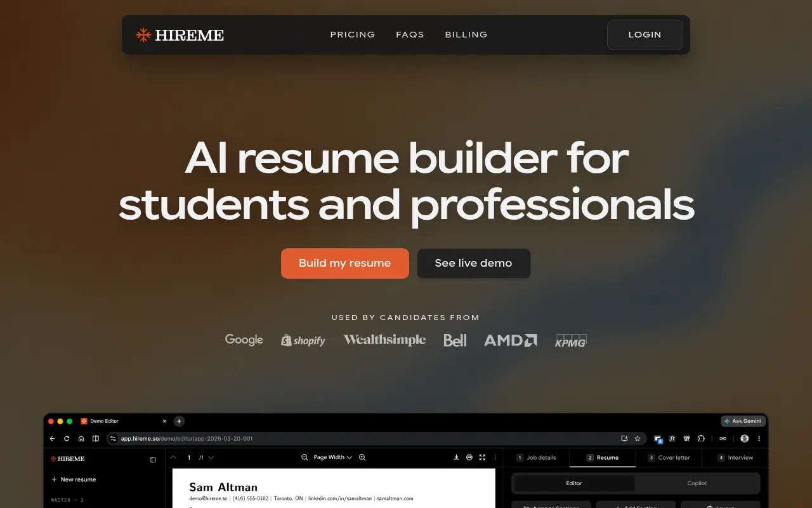The width and height of the screenshot is (812, 508).
Task: Click the browser home icon
Action: [x=81, y=438]
